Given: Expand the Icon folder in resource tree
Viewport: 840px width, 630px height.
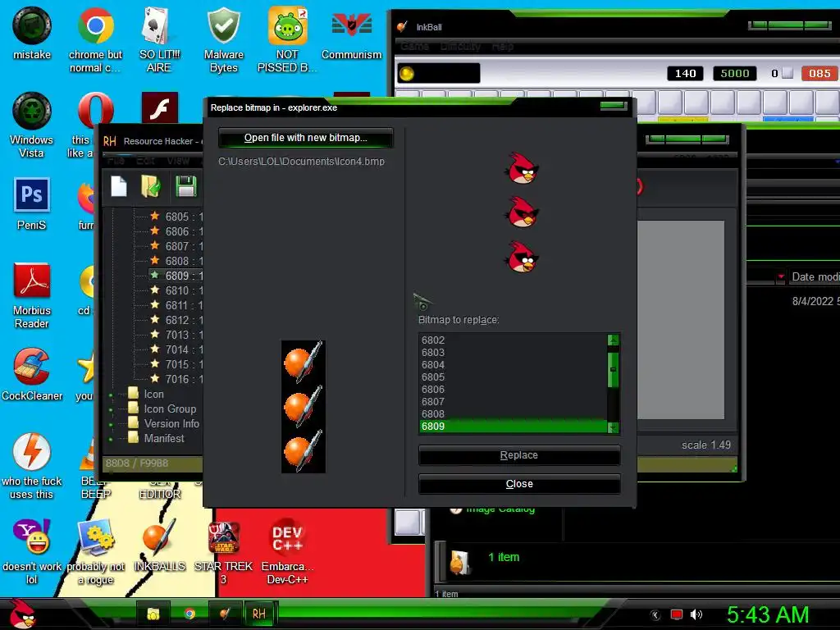Looking at the screenshot, I should (111, 395).
